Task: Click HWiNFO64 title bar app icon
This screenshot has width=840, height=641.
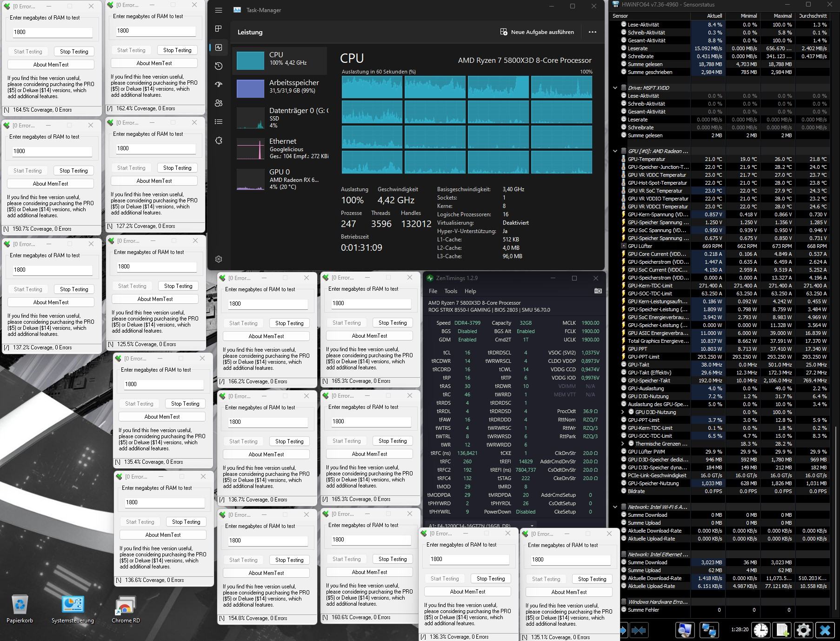Action: click(616, 5)
